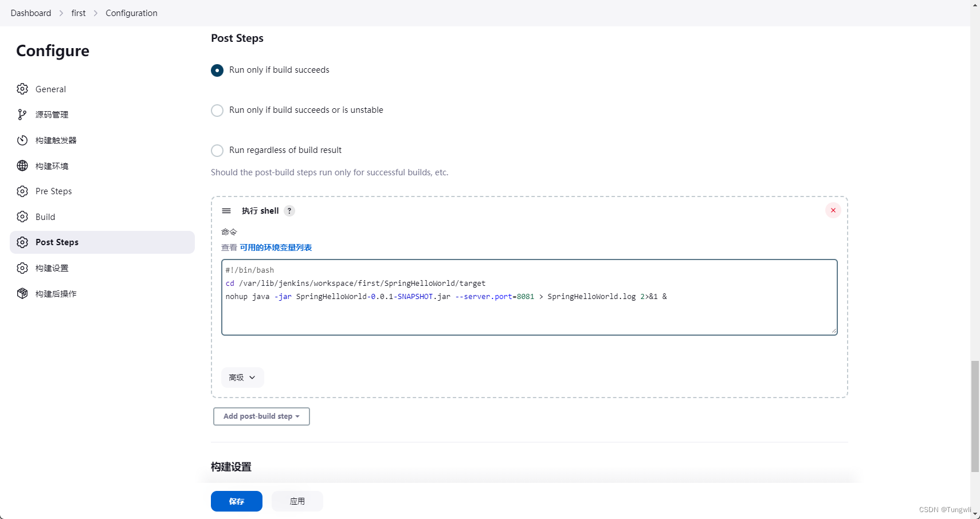Viewport: 980px width, 519px height.
Task: Open help for 执行 shell question mark
Action: pos(289,211)
